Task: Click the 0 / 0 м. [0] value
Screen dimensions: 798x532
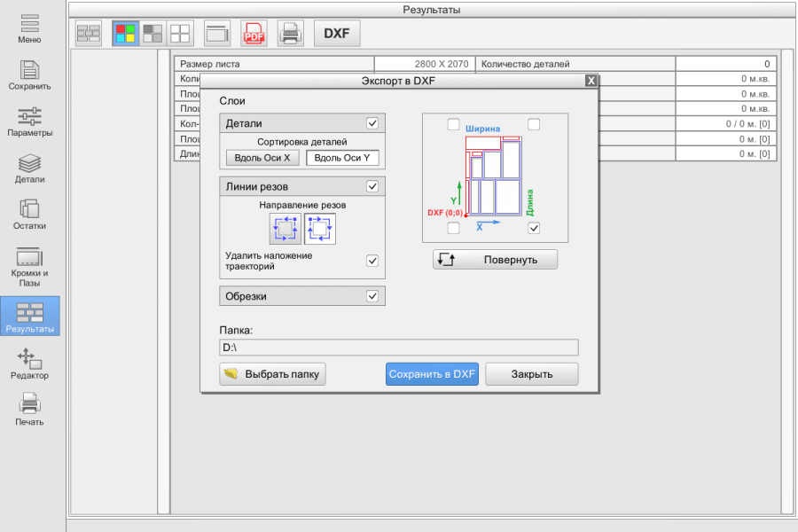Action: 726,124
